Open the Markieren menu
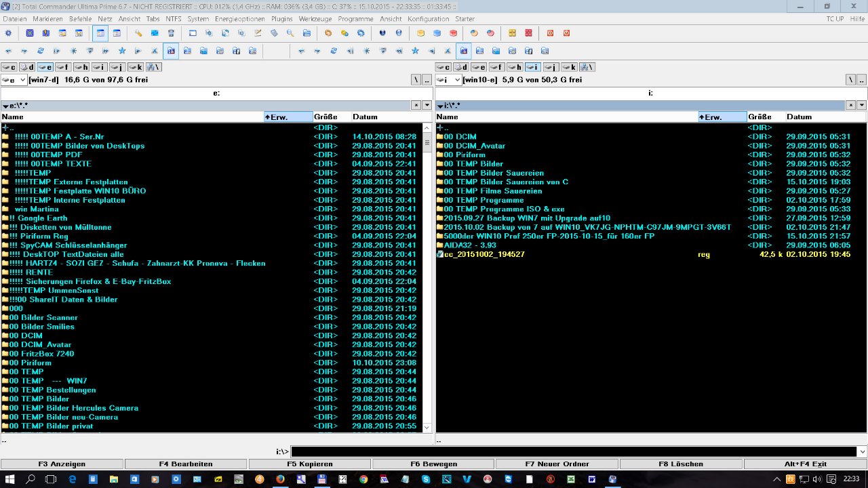The height and width of the screenshot is (488, 868). [47, 19]
